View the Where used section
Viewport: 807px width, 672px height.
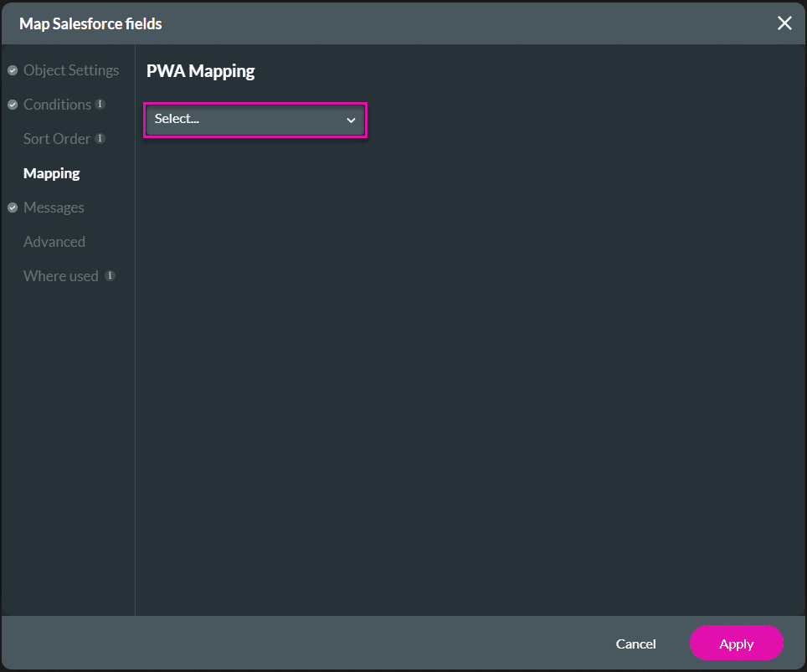[x=60, y=275]
